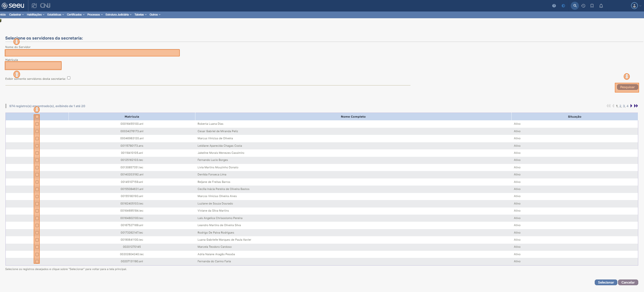Open the Estatísticas dropdown menu
The image size is (644, 292).
(56, 14)
